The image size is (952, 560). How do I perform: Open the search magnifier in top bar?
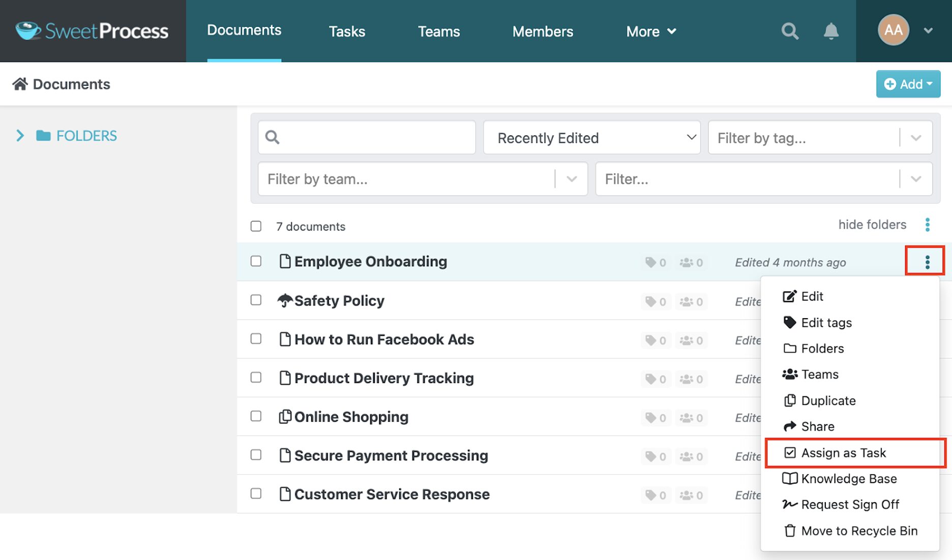click(790, 31)
